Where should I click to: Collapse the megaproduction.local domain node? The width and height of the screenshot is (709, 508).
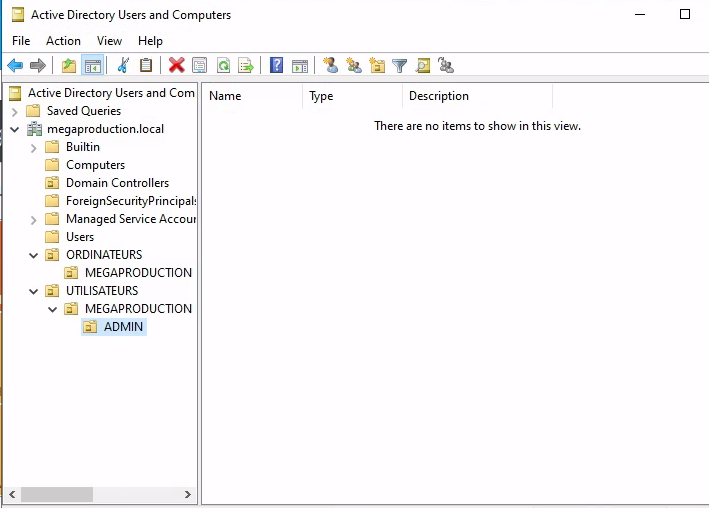click(x=15, y=129)
